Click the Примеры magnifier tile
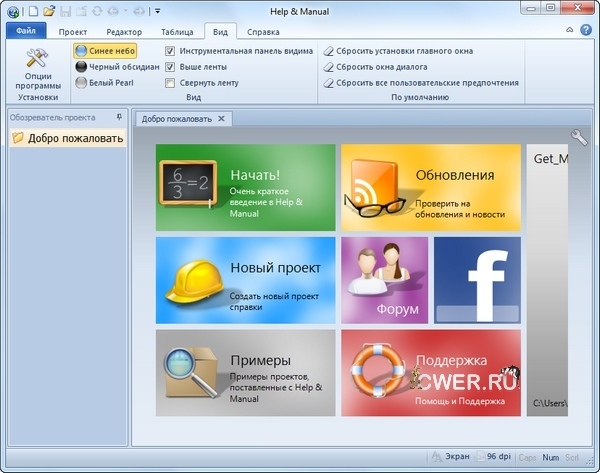This screenshot has width=600, height=473. click(245, 372)
